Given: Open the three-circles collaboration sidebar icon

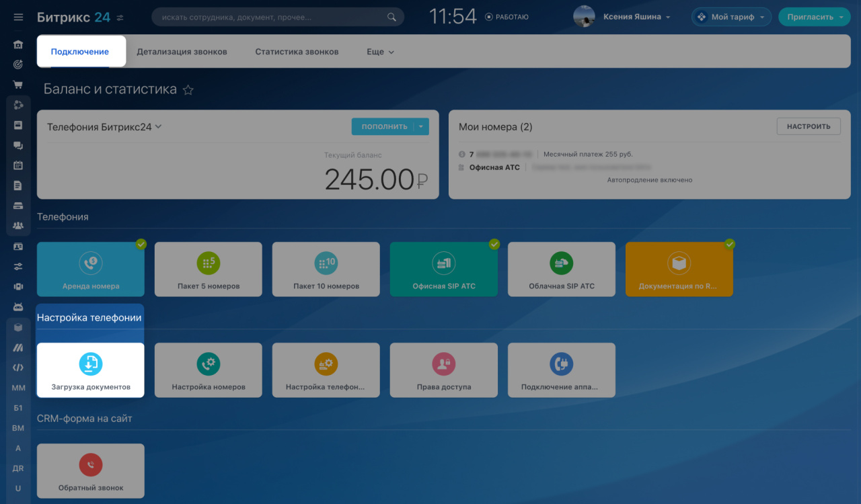Looking at the screenshot, I should [x=18, y=105].
